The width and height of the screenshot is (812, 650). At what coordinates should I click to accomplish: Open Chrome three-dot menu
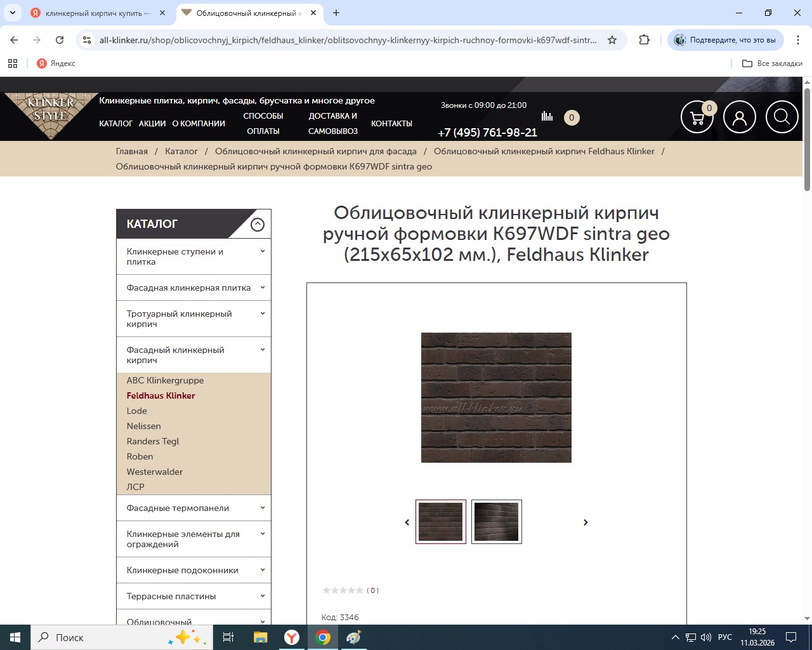(x=798, y=40)
